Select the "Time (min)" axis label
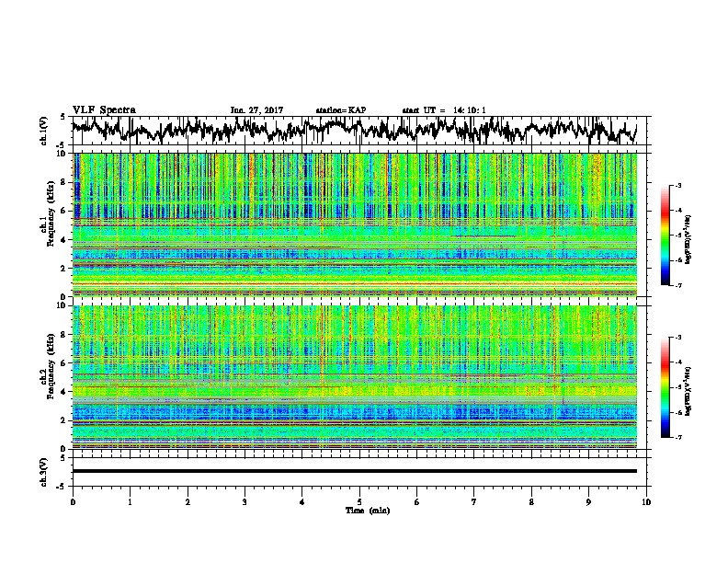Image resolution: width=728 pixels, height=563 pixels. (368, 511)
